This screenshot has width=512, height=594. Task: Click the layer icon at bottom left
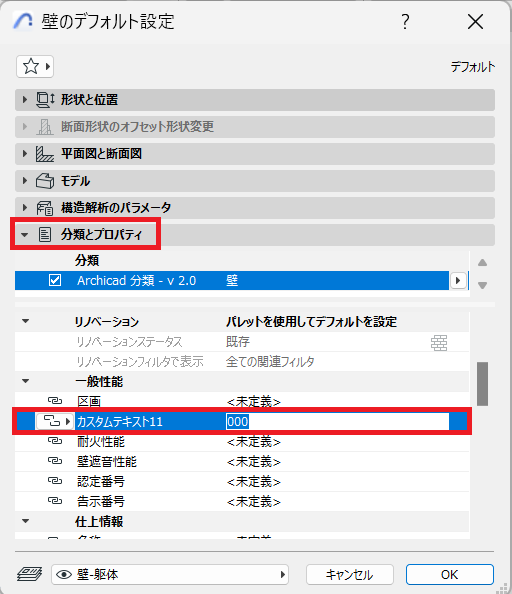[x=29, y=574]
